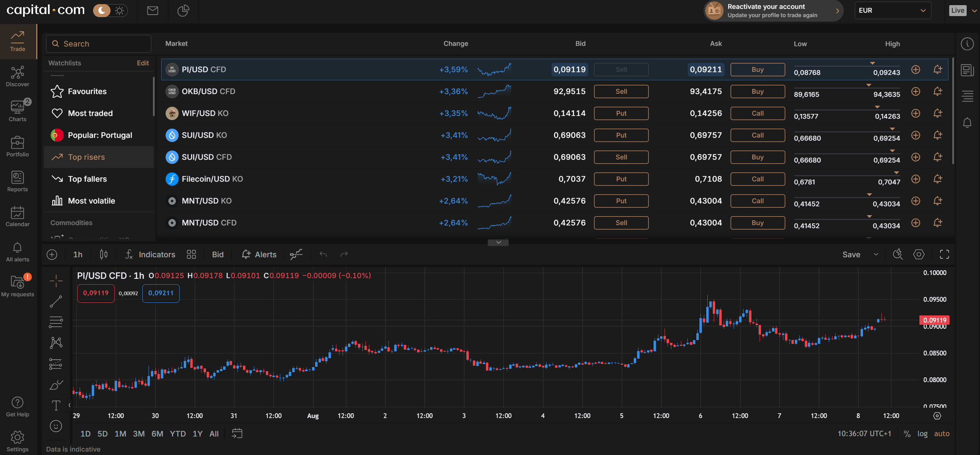
Task: Redo the chart action
Action: click(x=344, y=255)
